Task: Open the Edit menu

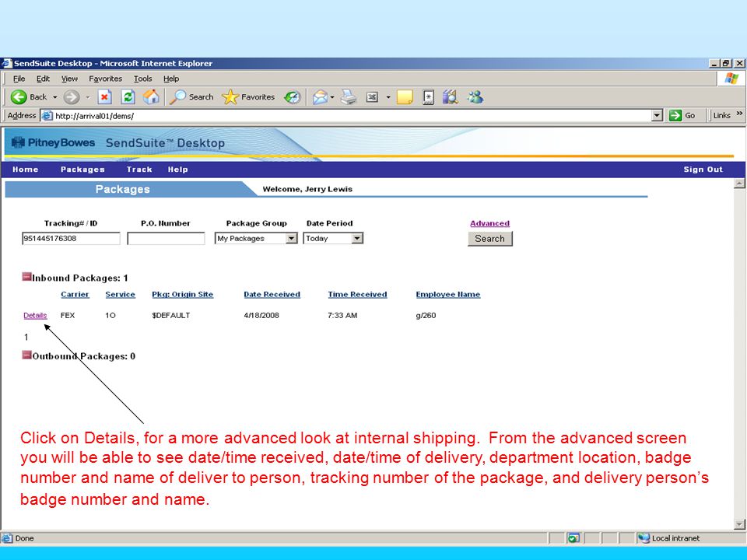Action: point(43,79)
